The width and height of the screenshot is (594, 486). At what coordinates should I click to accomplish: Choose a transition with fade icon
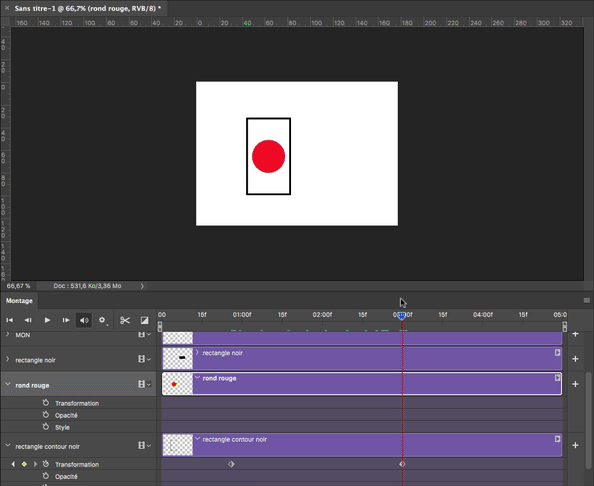pyautogui.click(x=144, y=320)
